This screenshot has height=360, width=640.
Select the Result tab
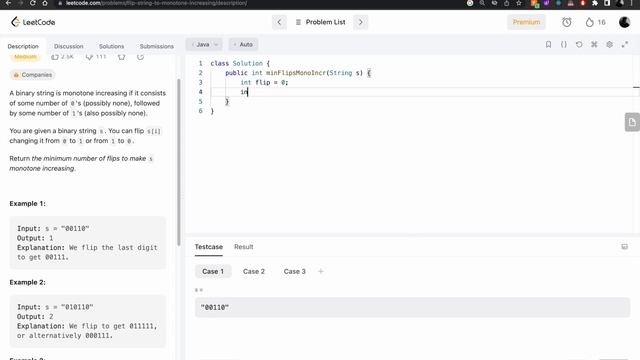(244, 247)
